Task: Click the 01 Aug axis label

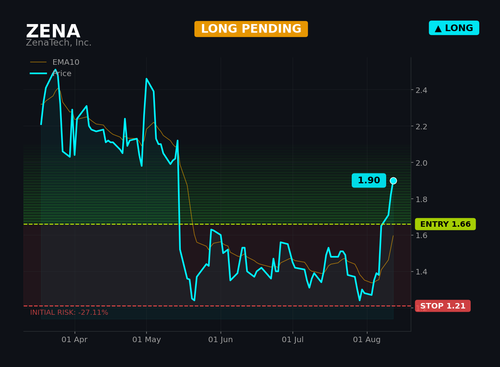Action: 367,339
